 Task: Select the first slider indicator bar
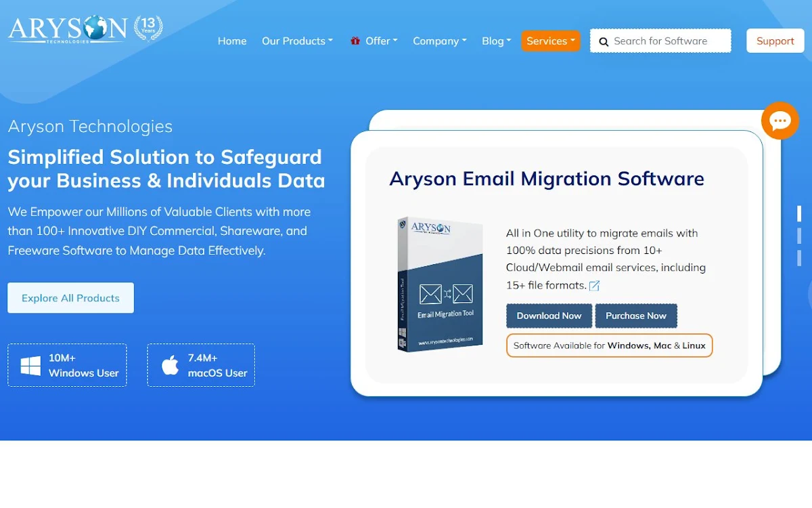(799, 213)
